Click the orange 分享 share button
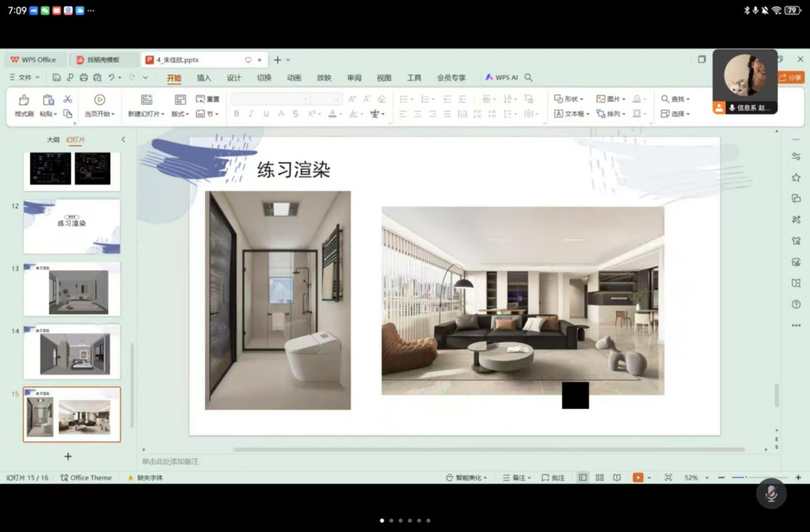 791,77
